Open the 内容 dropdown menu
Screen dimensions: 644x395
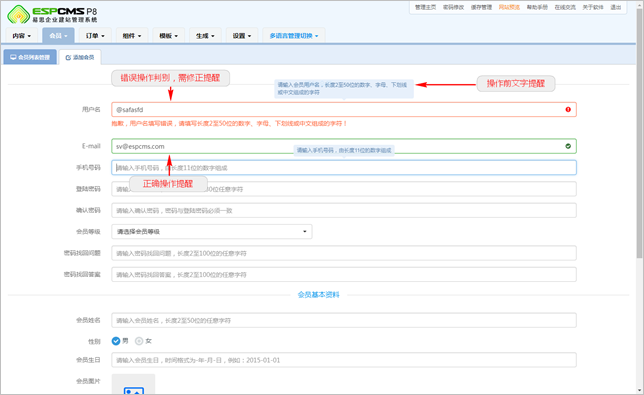coord(21,36)
